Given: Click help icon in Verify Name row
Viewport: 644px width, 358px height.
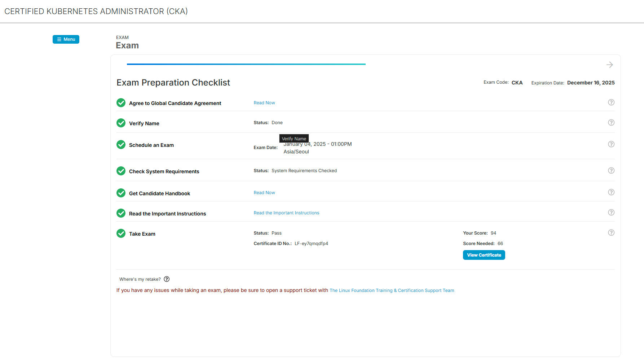Looking at the screenshot, I should (611, 122).
